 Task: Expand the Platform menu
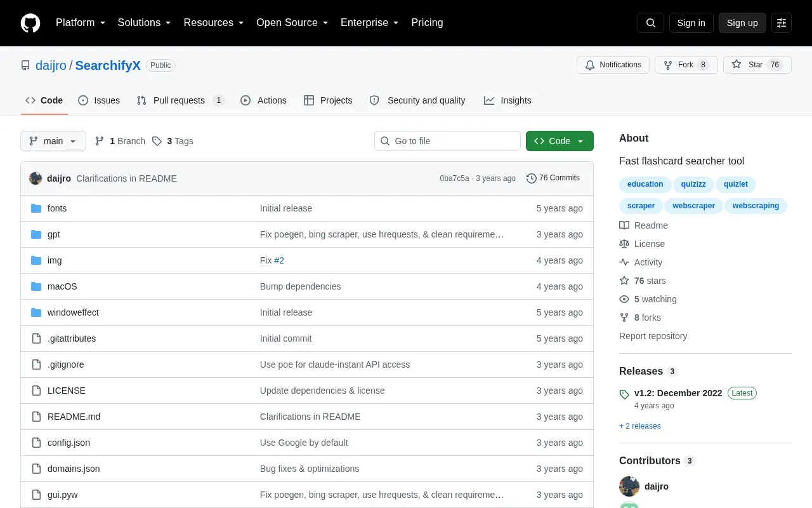[x=81, y=23]
